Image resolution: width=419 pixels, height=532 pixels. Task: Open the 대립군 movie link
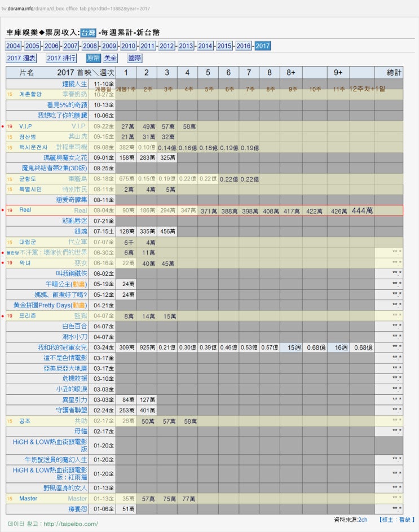tap(28, 242)
